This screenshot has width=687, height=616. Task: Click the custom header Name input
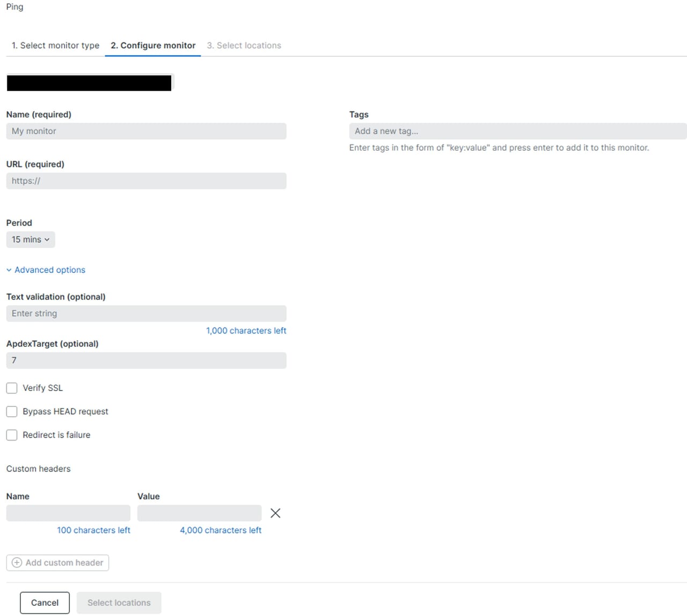coord(68,513)
